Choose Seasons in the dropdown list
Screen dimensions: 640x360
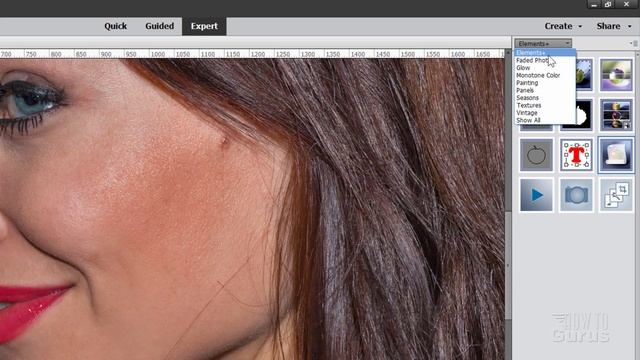point(545,98)
